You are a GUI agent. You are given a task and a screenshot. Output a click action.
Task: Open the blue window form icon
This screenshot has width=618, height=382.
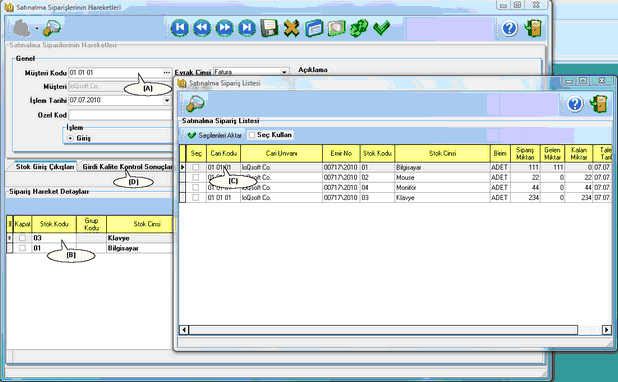click(x=314, y=28)
